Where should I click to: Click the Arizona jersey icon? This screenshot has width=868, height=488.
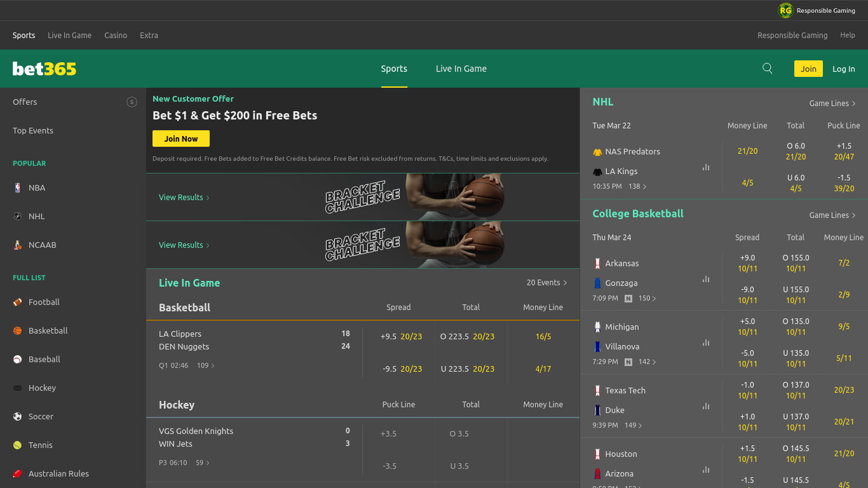[x=597, y=473]
